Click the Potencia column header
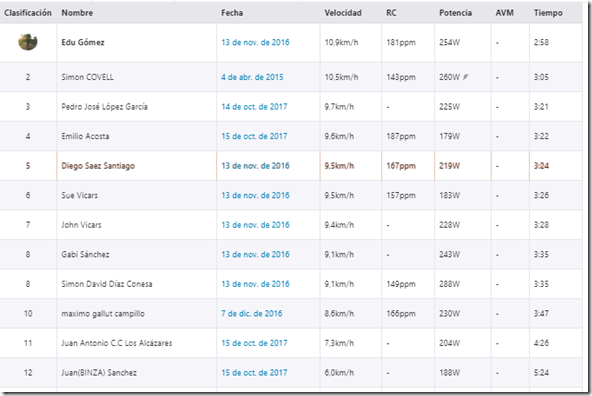This screenshot has width=592, height=396. coord(455,13)
